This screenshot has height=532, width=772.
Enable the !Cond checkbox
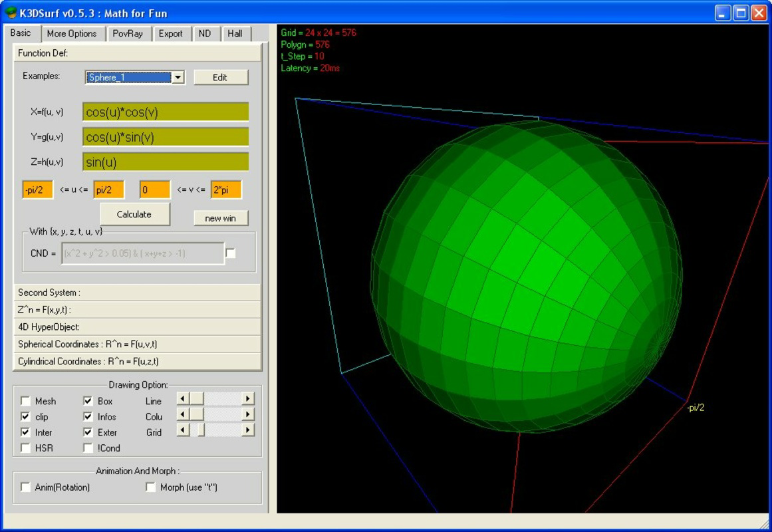(x=88, y=448)
